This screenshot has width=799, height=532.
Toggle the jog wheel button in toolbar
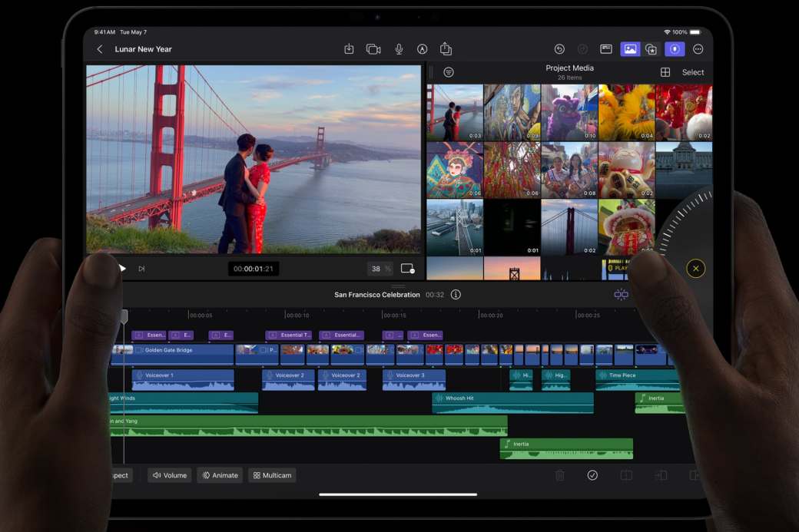point(675,49)
